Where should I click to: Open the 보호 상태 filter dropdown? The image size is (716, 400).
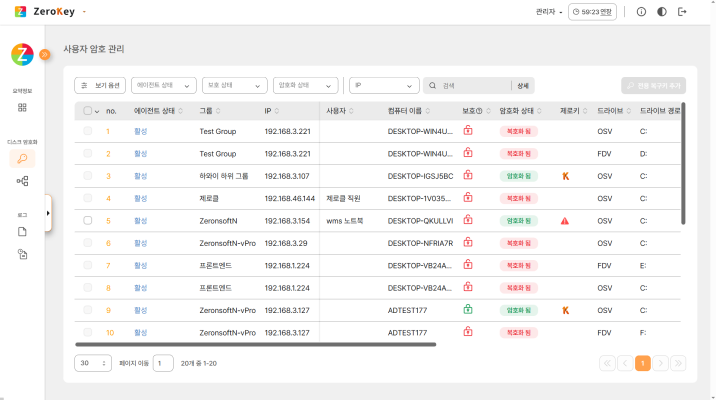pos(234,86)
